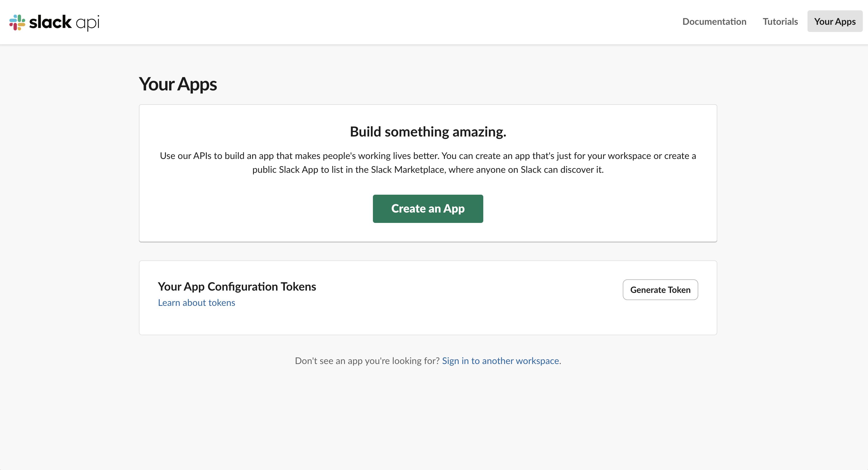
Task: Open the Documentation section
Action: [x=714, y=21]
